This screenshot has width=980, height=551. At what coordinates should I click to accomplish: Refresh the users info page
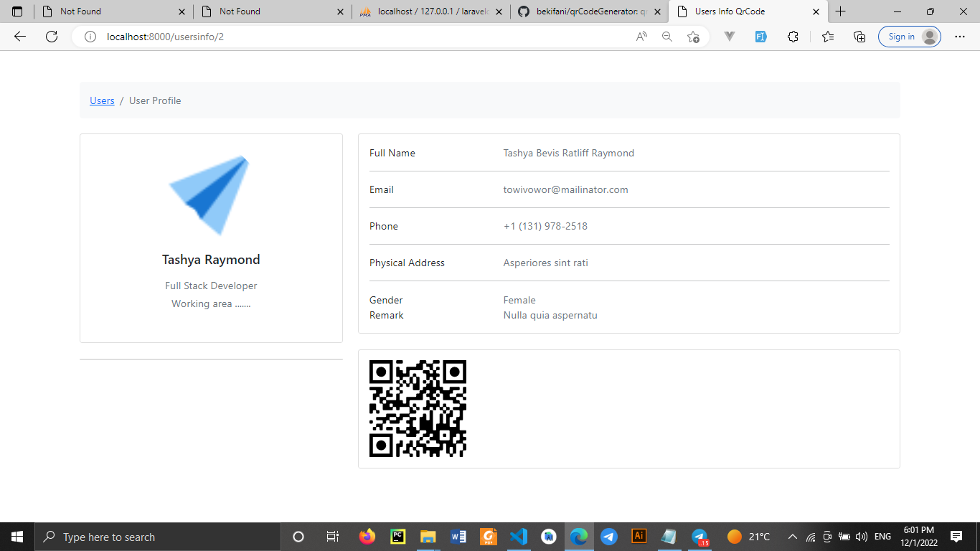[x=52, y=36]
